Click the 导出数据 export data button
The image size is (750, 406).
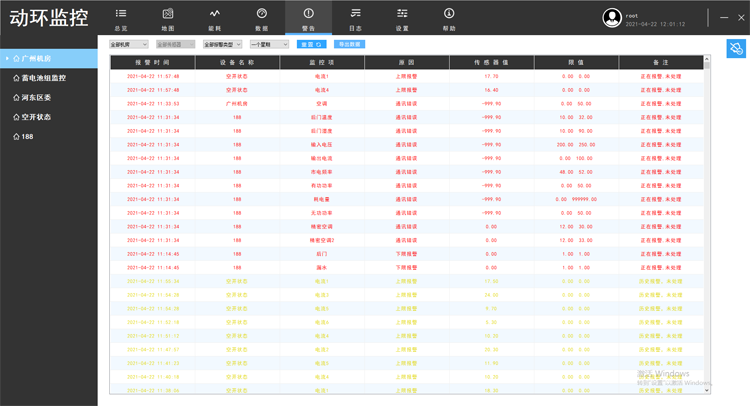pyautogui.click(x=350, y=45)
